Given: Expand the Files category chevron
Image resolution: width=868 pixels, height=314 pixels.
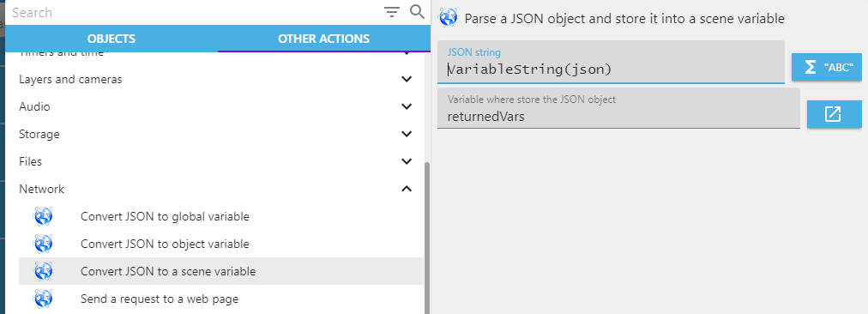Looking at the screenshot, I should coord(407,161).
